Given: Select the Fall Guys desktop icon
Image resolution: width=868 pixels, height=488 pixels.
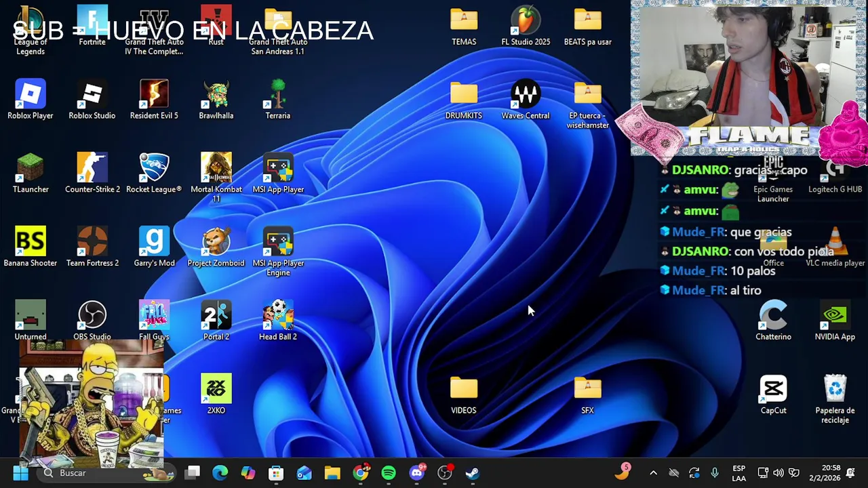Looking at the screenshot, I should [x=154, y=321].
